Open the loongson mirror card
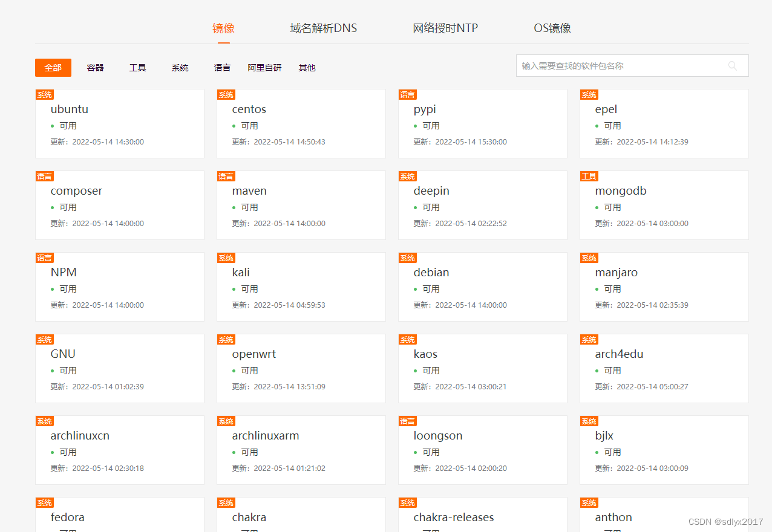772x532 pixels. coord(483,450)
